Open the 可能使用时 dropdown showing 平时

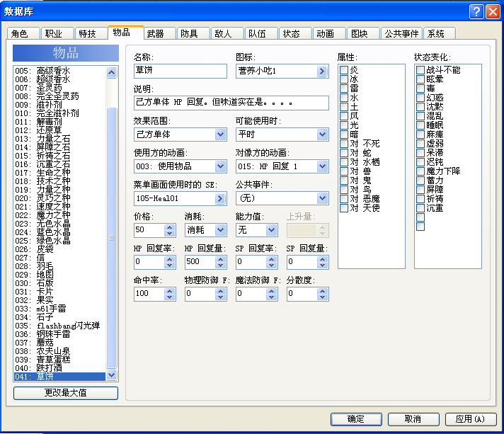point(282,135)
